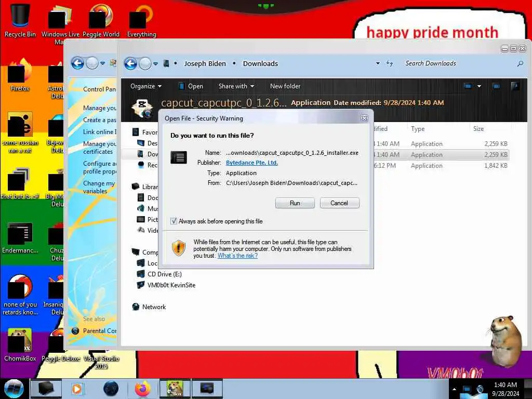Select the 1,842 KB application row
Viewport: 532px width, 399px height.
tap(441, 166)
